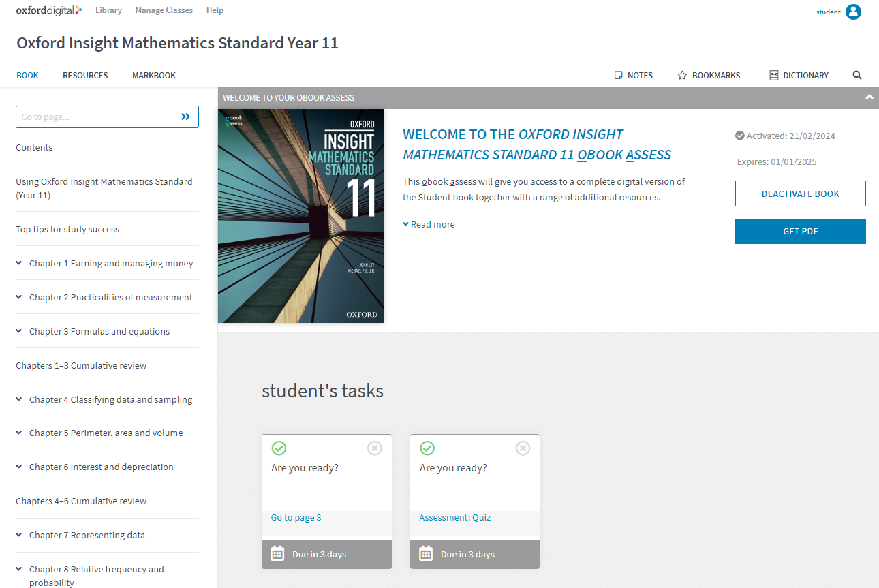Open the Contents entry in sidebar
Screen dimensions: 879x588
tap(34, 147)
